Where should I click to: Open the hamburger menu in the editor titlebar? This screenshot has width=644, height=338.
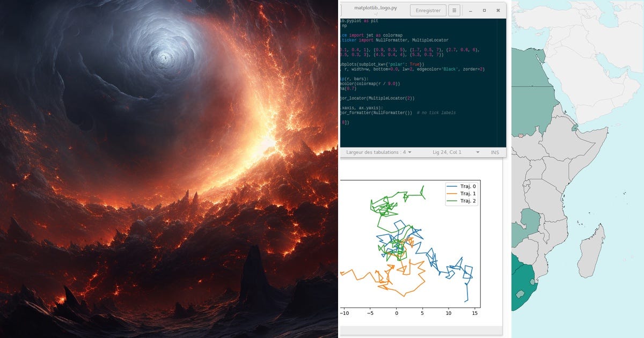453,10
